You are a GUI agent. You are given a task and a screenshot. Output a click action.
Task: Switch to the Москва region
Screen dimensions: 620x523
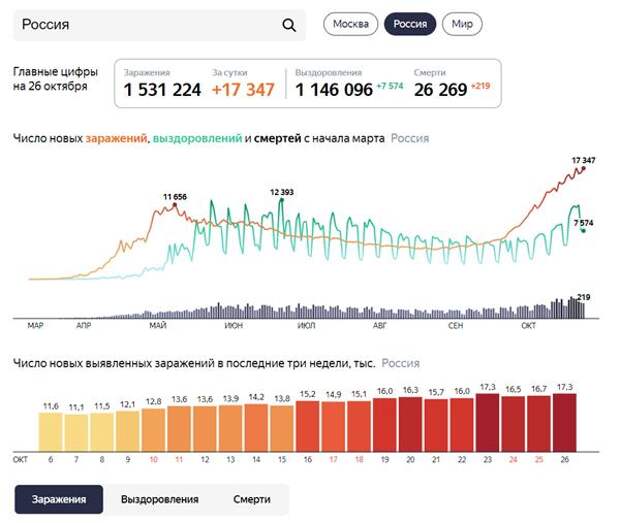350,24
